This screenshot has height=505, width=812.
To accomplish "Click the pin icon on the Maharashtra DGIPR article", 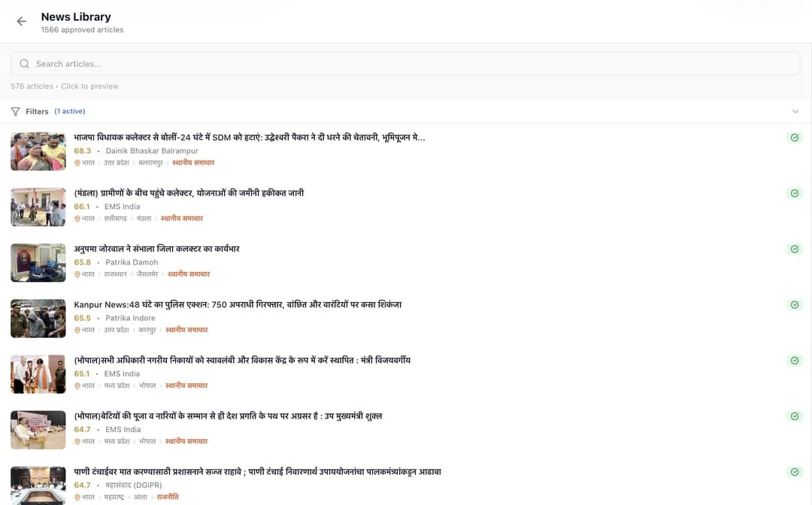I will [77, 497].
